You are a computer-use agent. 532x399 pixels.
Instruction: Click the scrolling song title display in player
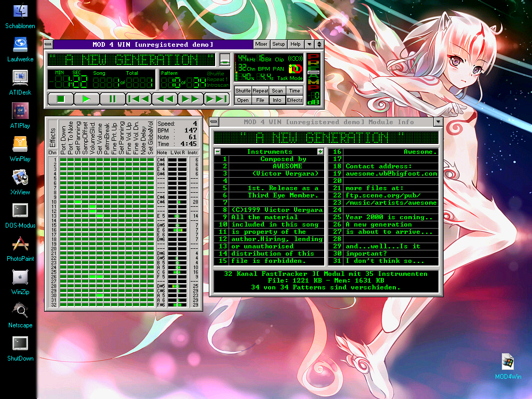click(131, 60)
